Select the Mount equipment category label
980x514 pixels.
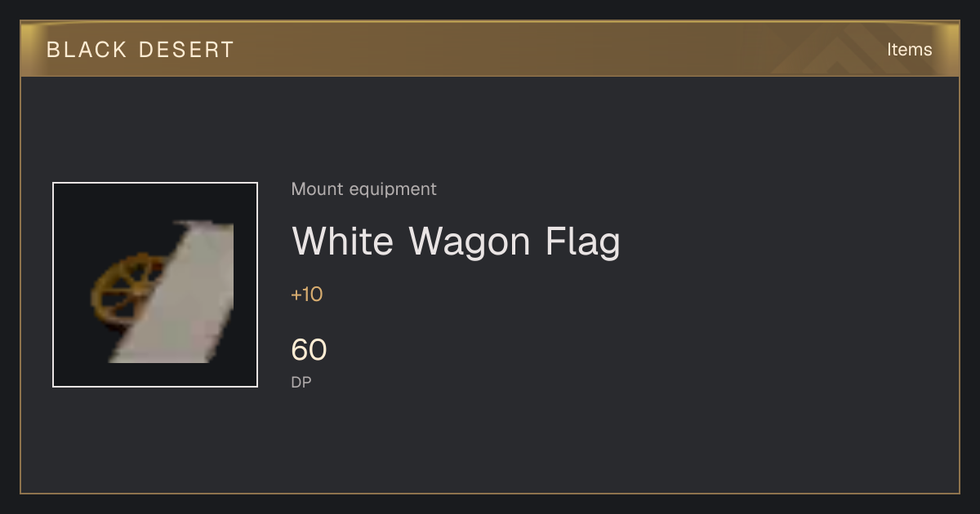click(x=363, y=189)
